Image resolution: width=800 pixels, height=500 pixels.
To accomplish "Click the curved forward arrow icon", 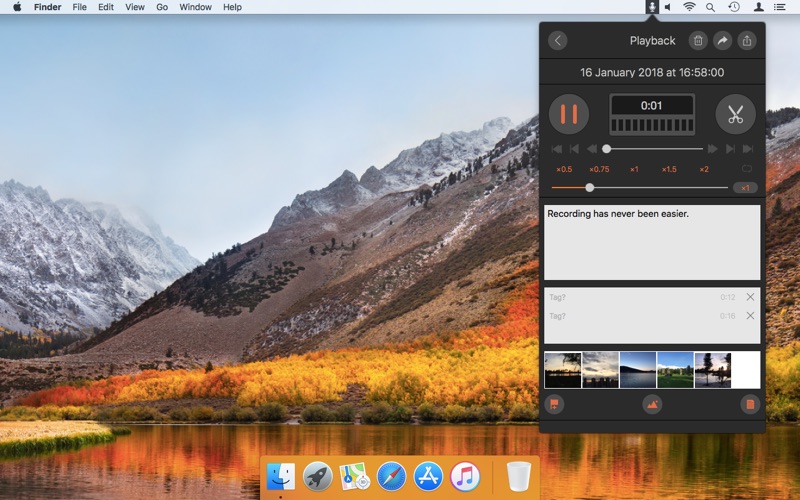I will tap(722, 40).
